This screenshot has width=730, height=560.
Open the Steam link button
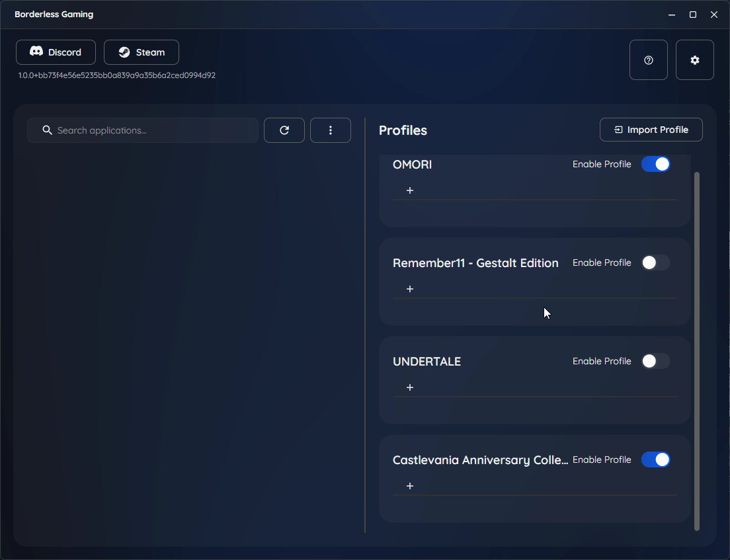click(141, 52)
